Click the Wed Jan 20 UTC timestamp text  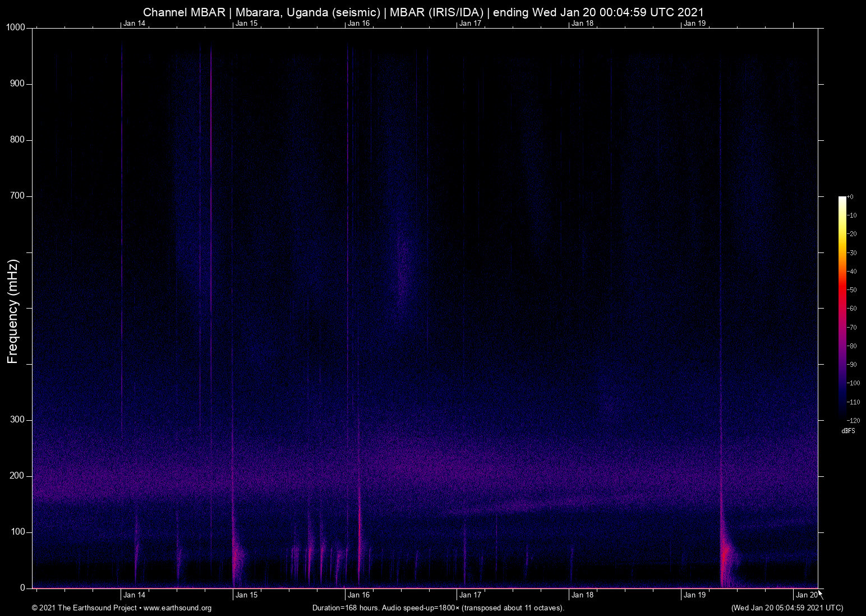pyautogui.click(x=787, y=608)
